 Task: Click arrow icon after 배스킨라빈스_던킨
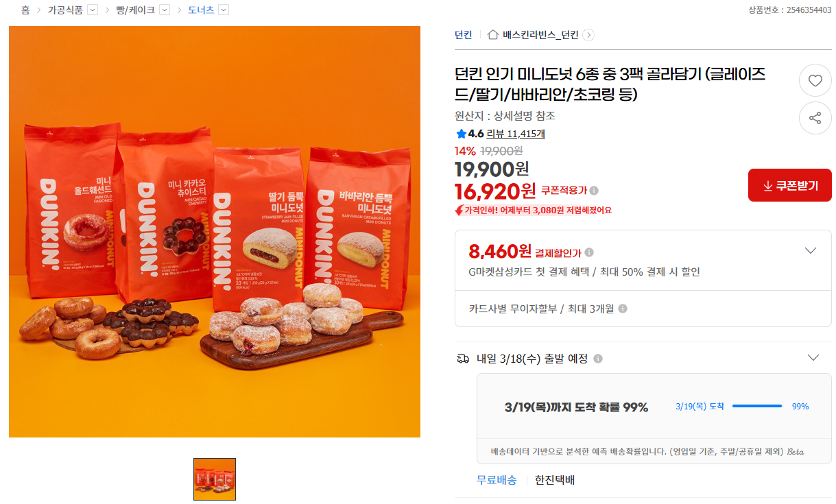click(x=588, y=35)
